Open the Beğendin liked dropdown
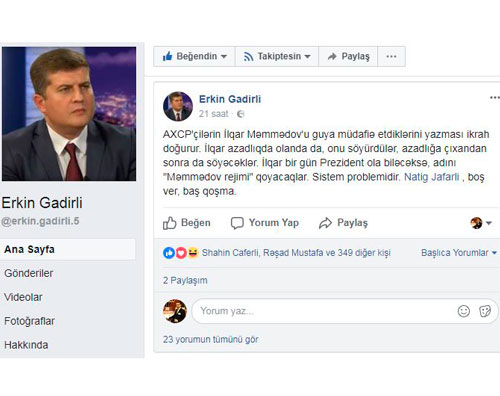 coord(194,56)
